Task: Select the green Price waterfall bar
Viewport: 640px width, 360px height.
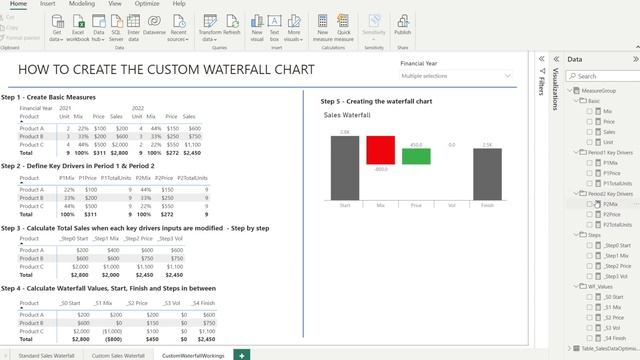Action: [416, 156]
